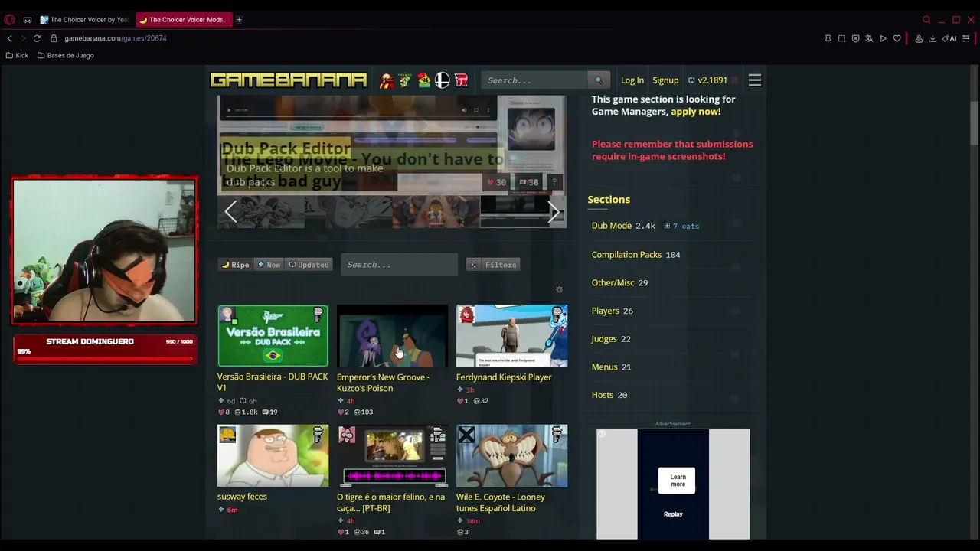This screenshot has height=551, width=980.
Task: Open a new browser tab
Action: coord(239,20)
